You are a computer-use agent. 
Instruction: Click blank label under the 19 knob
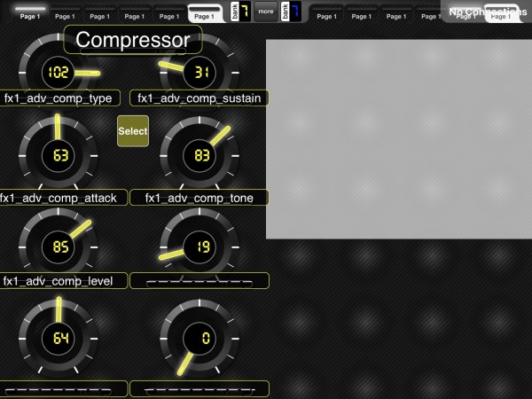click(x=199, y=281)
